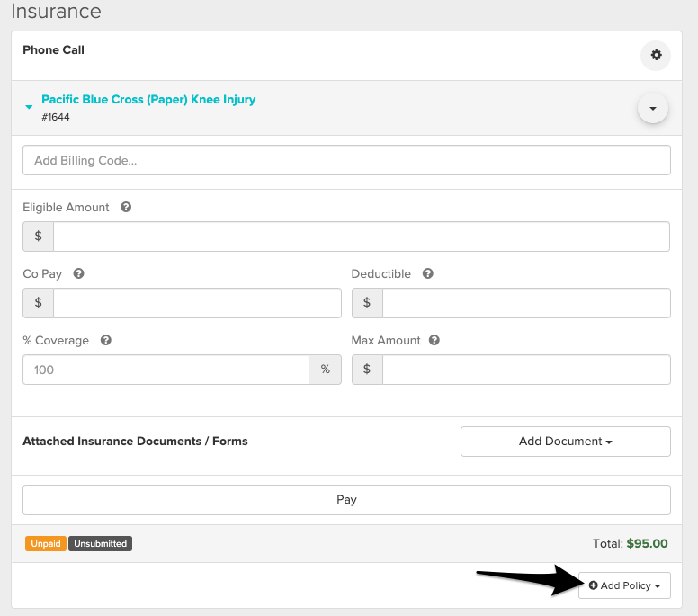Viewport: 698px width, 616px height.
Task: Click the help icon next to Deductible
Action: (427, 273)
